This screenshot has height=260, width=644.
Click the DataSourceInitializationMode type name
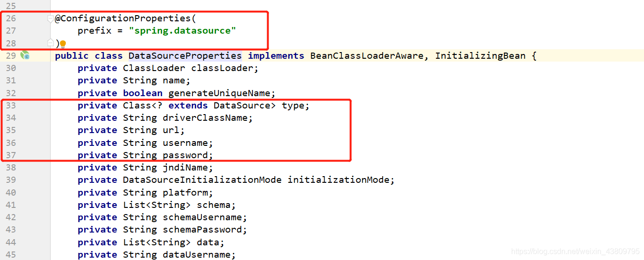(x=202, y=180)
